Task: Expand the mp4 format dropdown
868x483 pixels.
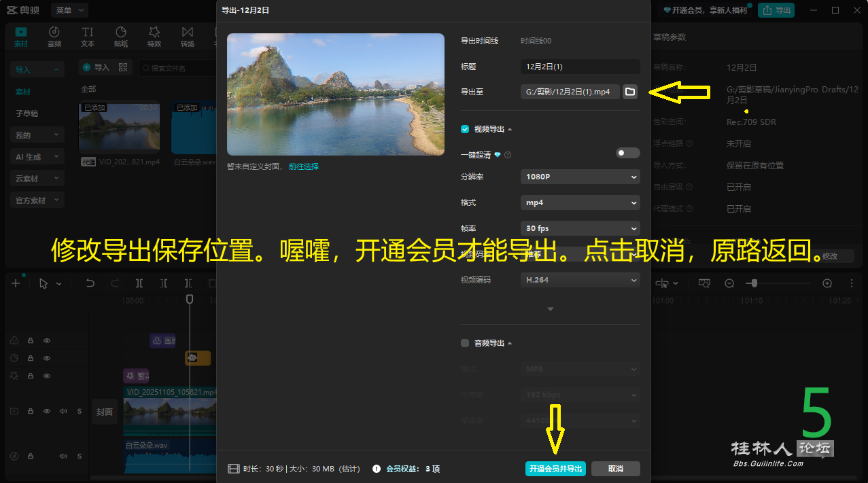Action: click(x=580, y=202)
